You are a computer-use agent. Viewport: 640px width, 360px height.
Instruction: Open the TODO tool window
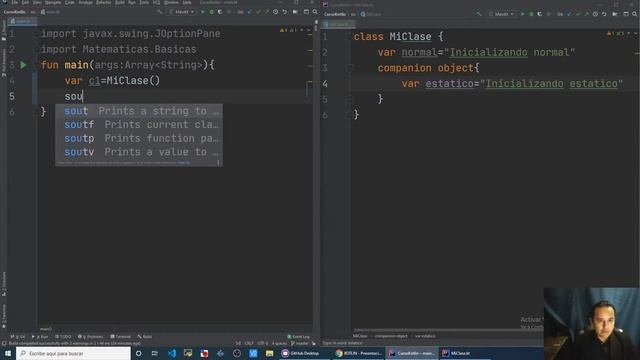coord(63,337)
